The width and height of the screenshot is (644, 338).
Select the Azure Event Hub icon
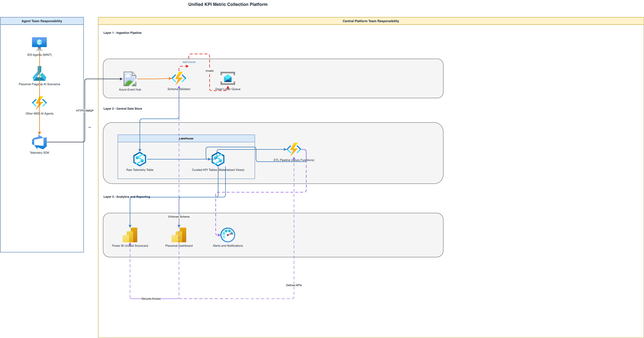tap(130, 79)
